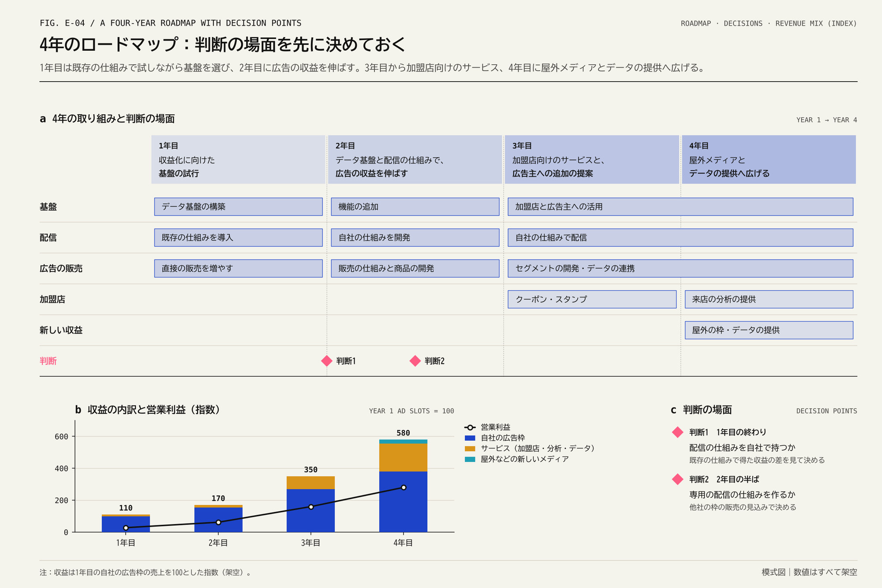882x588 pixels.
Task: Select the 機能の追加 roadmap box
Action: point(415,206)
